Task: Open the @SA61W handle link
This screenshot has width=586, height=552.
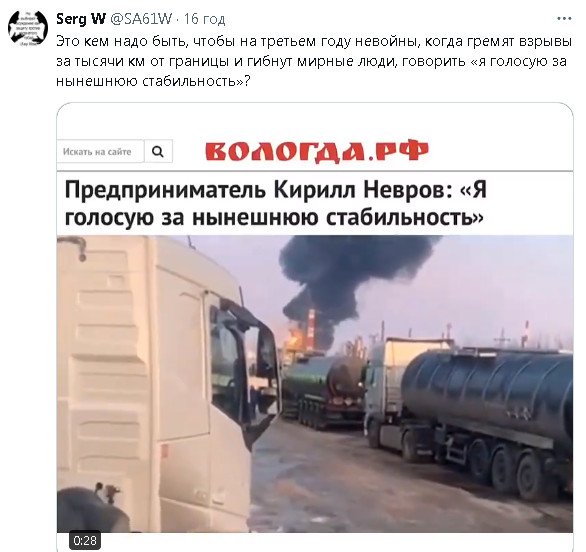Action: [141, 19]
